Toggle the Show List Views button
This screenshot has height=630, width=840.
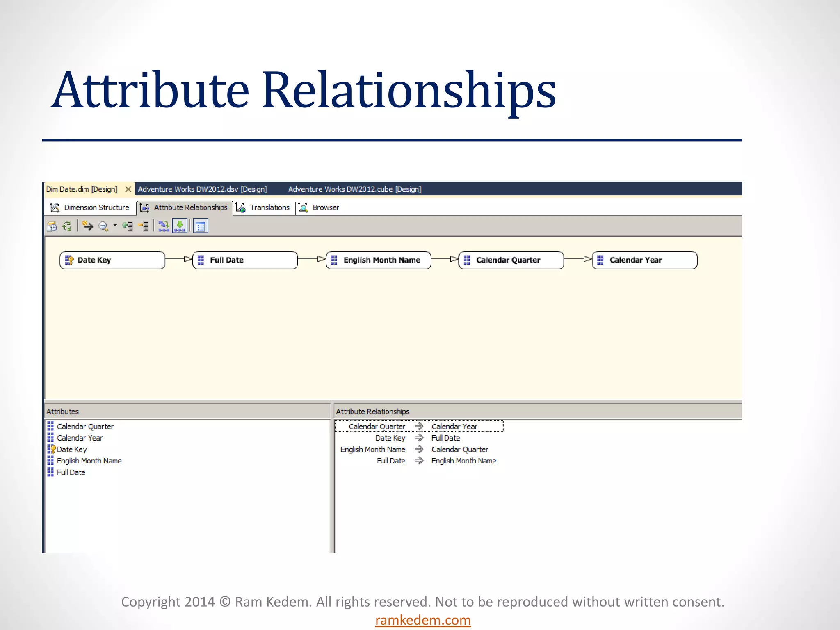(201, 226)
